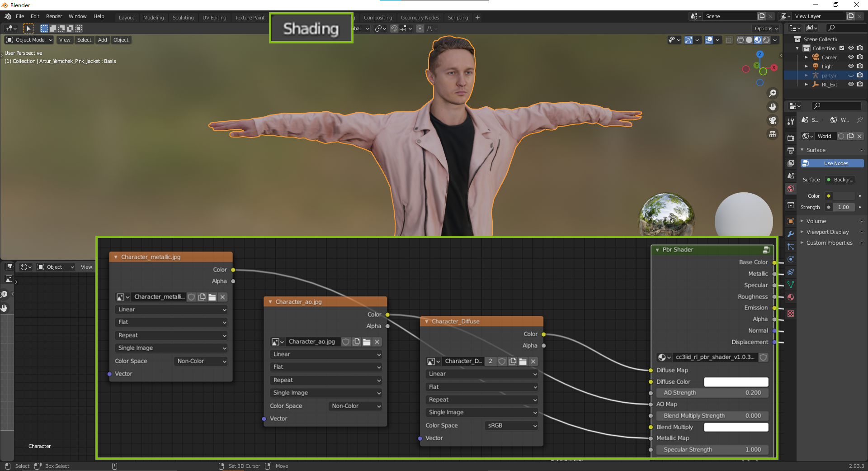Screen dimensions: 868x471
Task: Open sRGB color space dropdown on Character_Diffuse
Action: click(x=512, y=425)
